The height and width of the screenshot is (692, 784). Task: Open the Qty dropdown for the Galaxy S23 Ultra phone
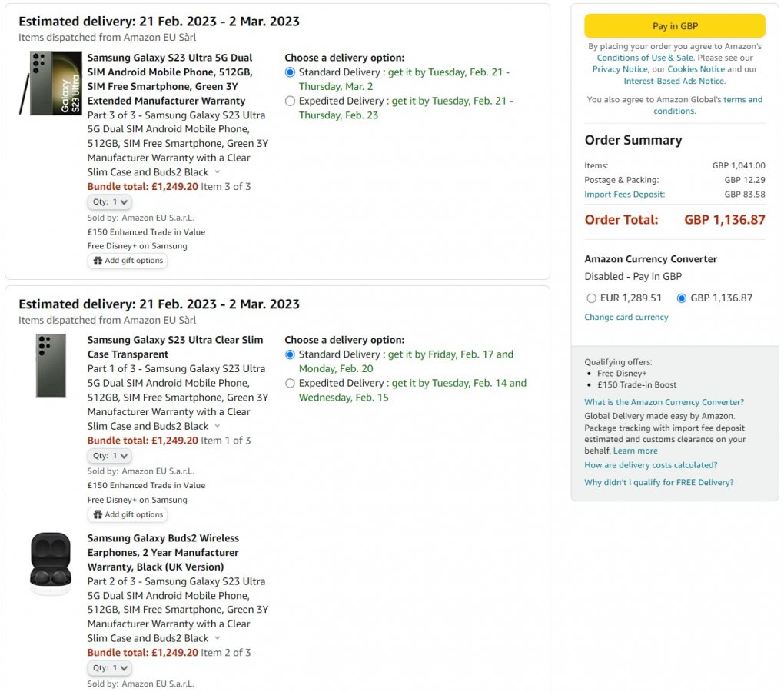(108, 201)
